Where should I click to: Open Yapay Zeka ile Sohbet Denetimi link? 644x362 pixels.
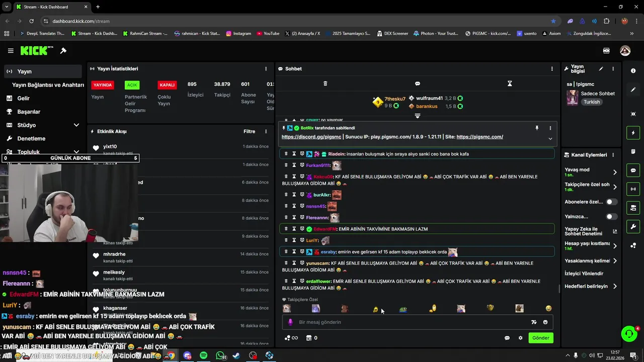[x=590, y=231]
